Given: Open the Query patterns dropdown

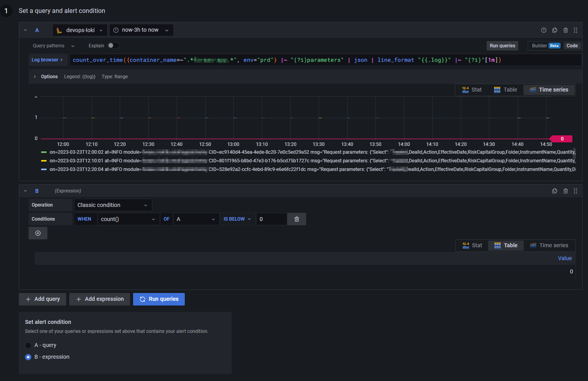Looking at the screenshot, I should point(53,46).
